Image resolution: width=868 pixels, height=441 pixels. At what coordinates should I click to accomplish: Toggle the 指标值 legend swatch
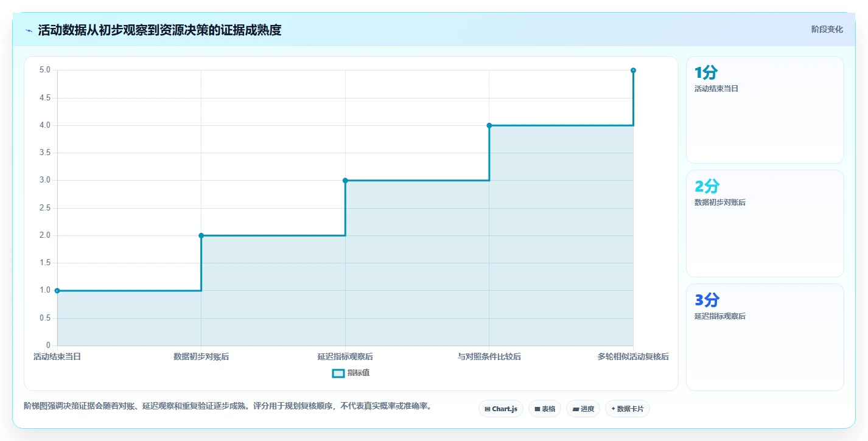pos(338,373)
